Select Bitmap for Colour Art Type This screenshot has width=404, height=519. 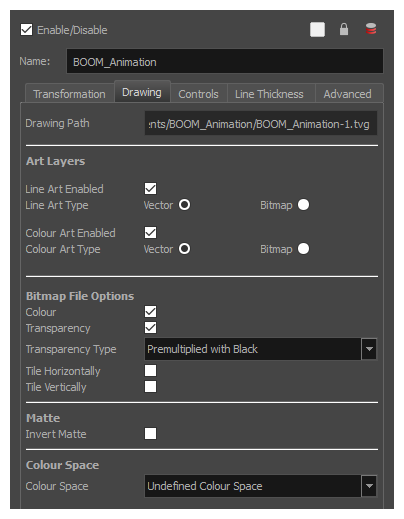pyautogui.click(x=303, y=249)
